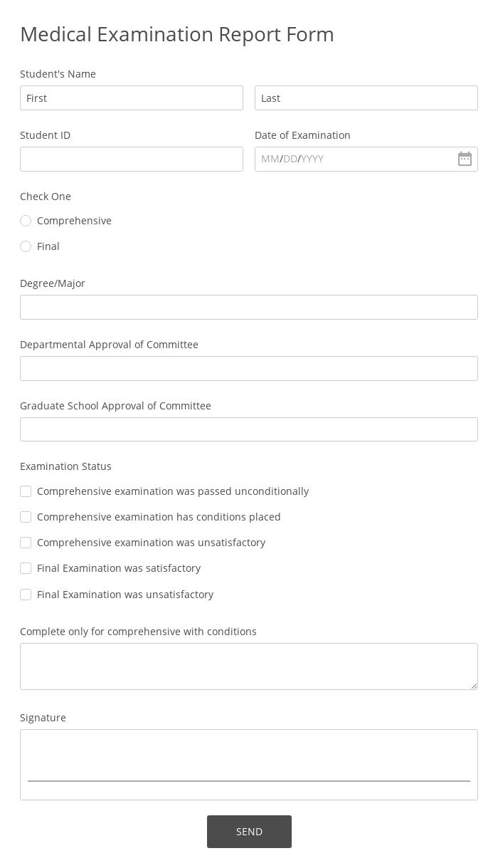
Task: Check 'Final Examination was satisfactory'
Action: [26, 568]
